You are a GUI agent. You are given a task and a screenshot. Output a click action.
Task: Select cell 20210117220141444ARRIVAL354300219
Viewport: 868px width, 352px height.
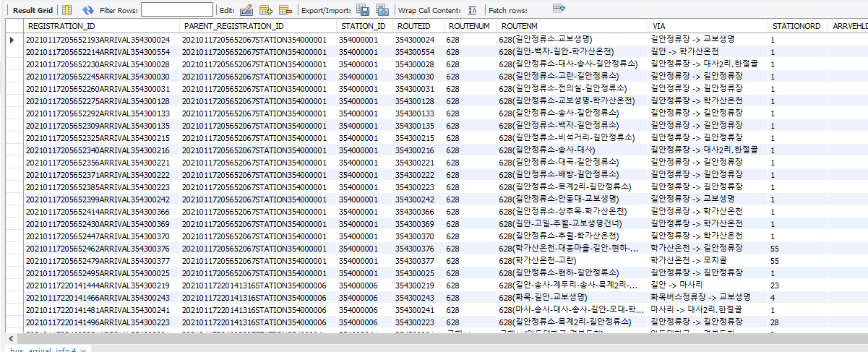tap(100, 286)
